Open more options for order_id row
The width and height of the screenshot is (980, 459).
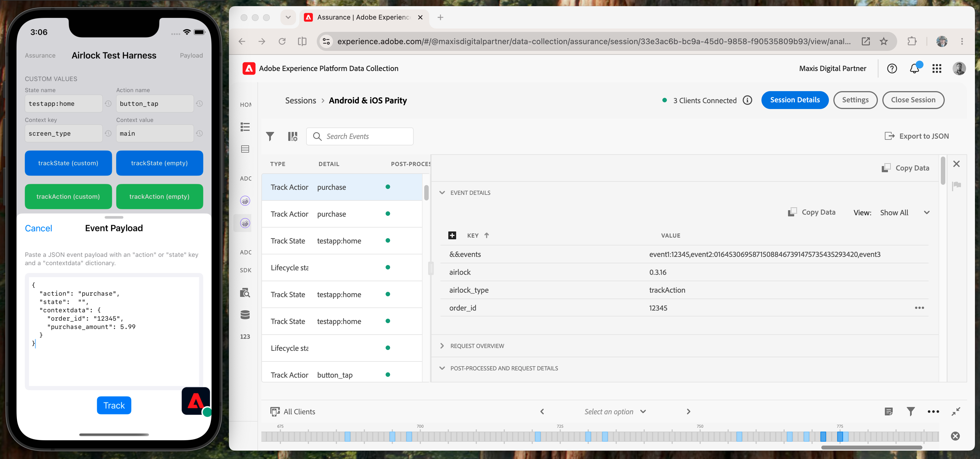[919, 308]
